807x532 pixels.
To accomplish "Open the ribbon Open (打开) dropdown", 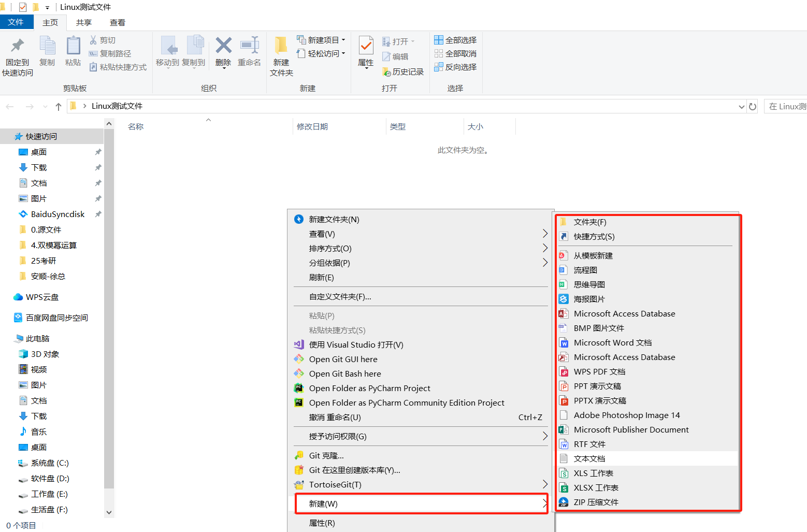I will click(x=398, y=41).
